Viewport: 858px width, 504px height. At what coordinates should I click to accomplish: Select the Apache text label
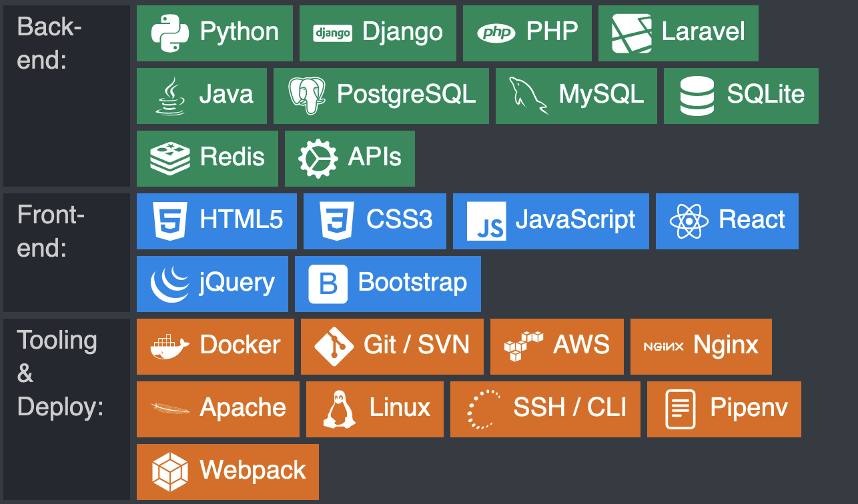243,409
